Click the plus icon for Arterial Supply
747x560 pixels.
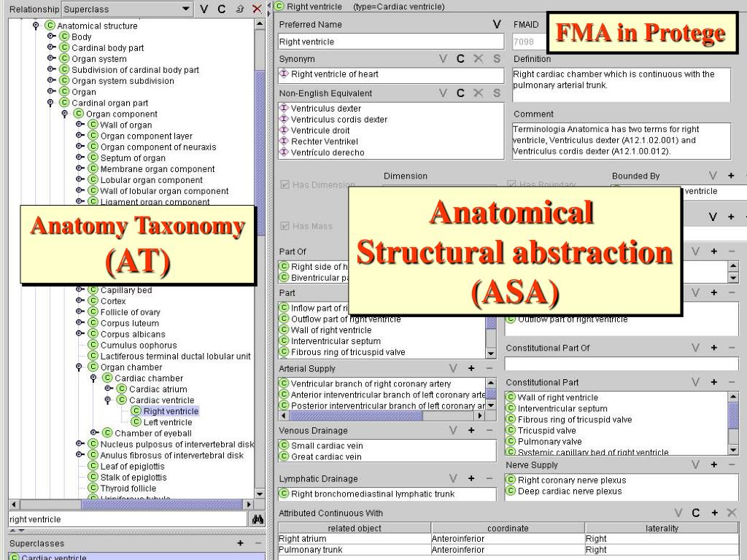[x=471, y=368]
